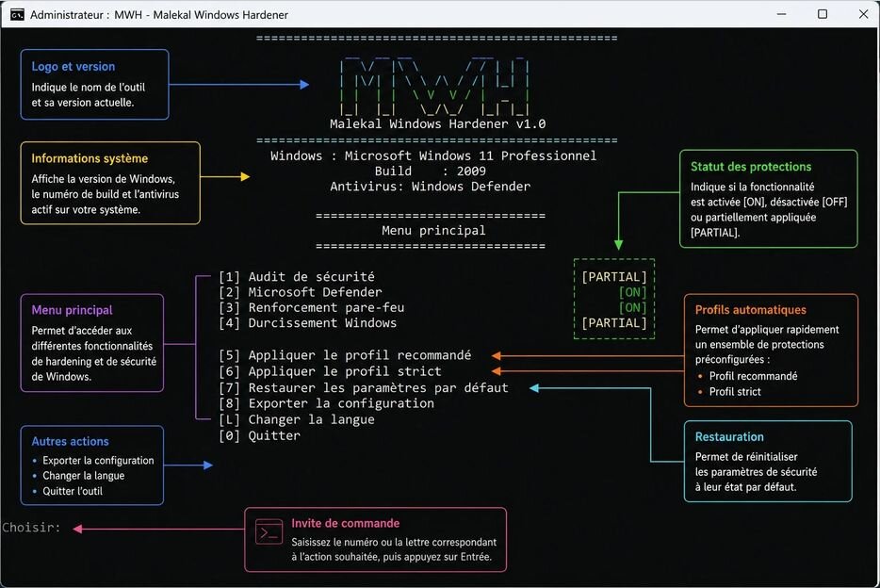Image resolution: width=880 pixels, height=588 pixels.
Task: Click the ON status beside Renforcement pare-feu
Action: coord(632,307)
